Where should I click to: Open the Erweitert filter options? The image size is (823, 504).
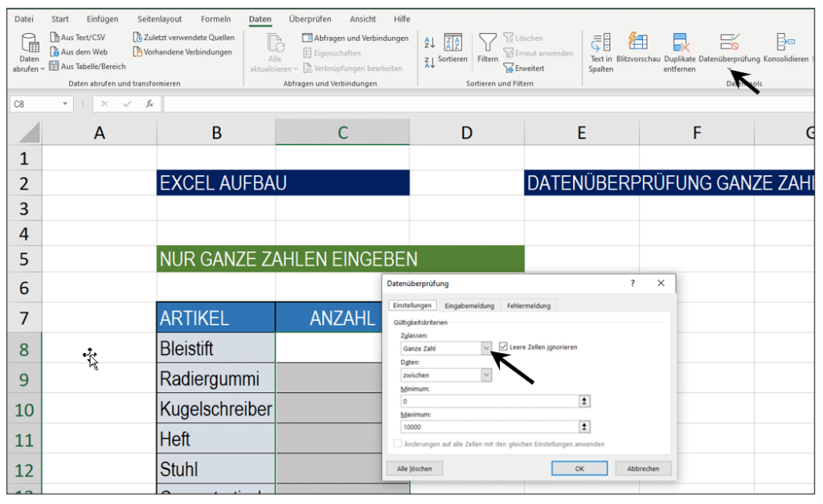pyautogui.click(x=524, y=68)
